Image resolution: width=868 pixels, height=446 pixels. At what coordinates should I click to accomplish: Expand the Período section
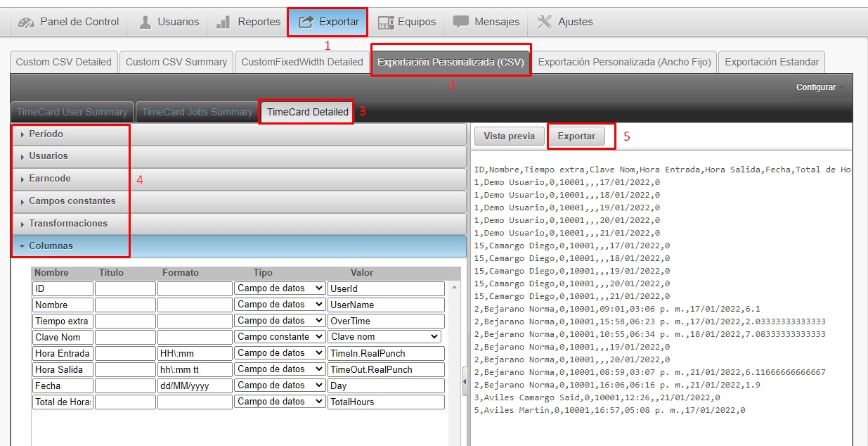point(46,134)
